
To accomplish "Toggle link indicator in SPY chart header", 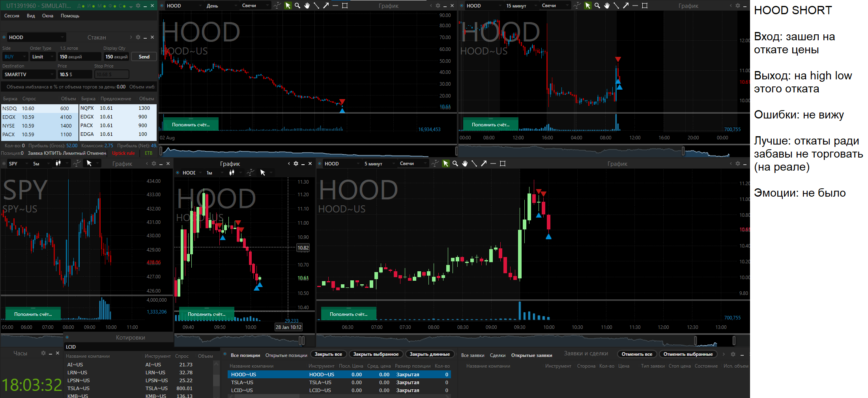I will [x=4, y=163].
